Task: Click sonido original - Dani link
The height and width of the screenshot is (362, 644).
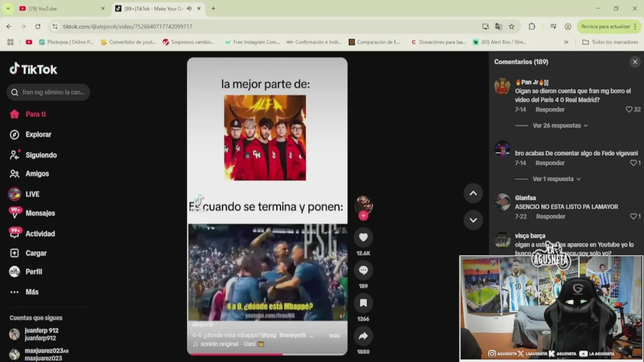Action: (228, 344)
